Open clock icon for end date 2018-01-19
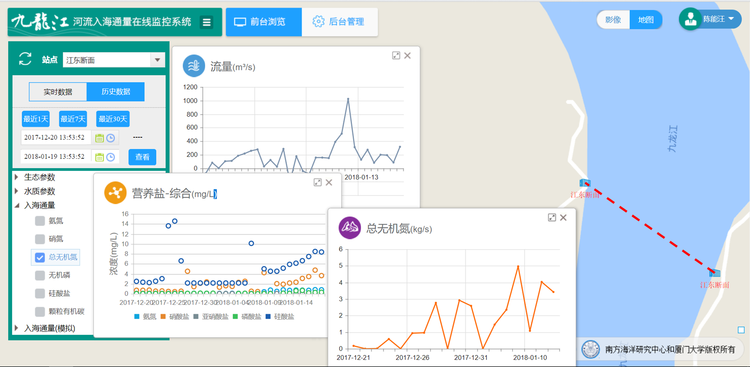750x367 pixels. pos(110,157)
